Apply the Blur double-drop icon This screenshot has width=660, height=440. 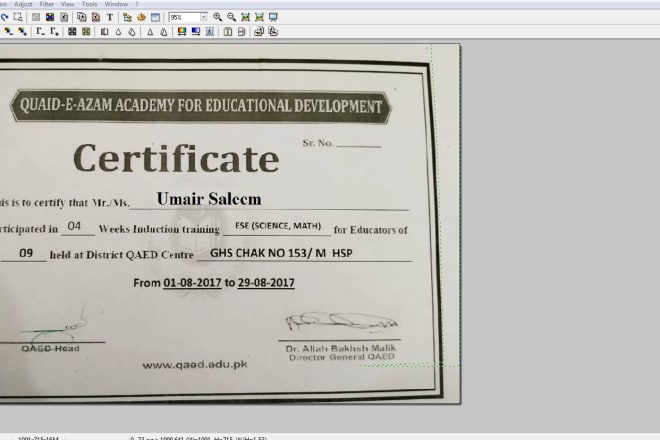(x=132, y=32)
